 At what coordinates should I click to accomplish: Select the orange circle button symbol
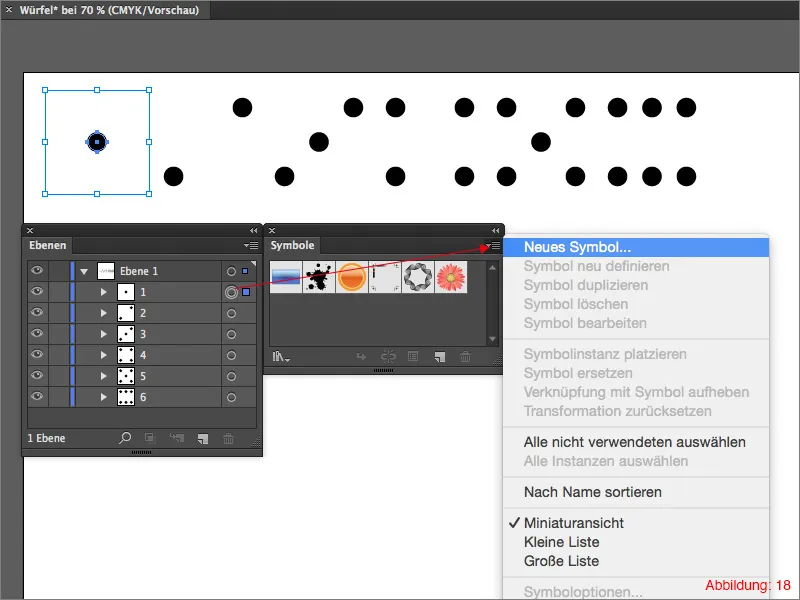(352, 277)
